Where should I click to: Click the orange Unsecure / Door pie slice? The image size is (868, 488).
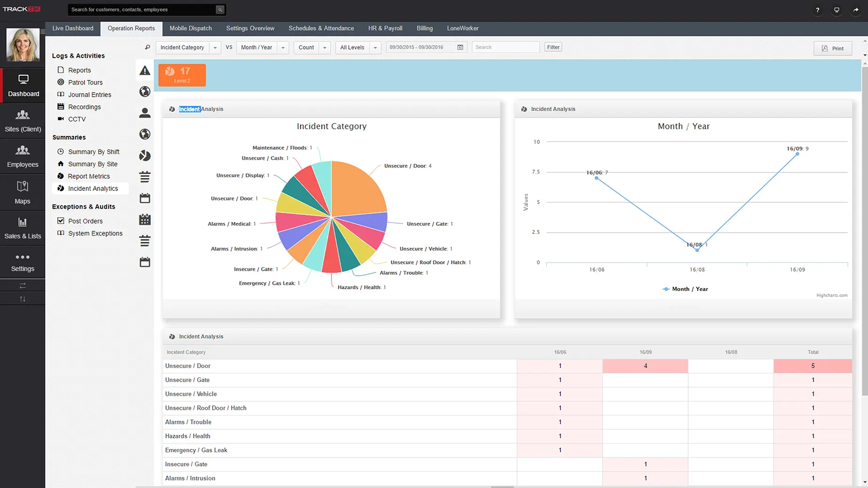[x=357, y=188]
